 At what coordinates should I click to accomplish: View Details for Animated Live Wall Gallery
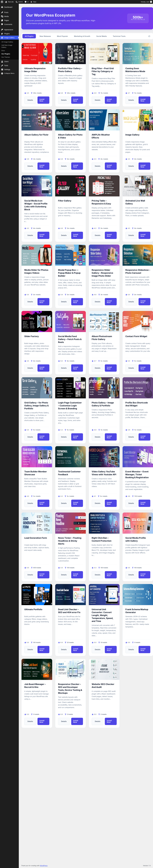(131, 235)
